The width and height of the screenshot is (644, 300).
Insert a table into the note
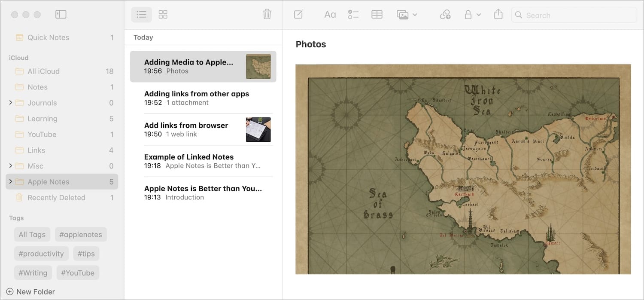[x=377, y=15]
